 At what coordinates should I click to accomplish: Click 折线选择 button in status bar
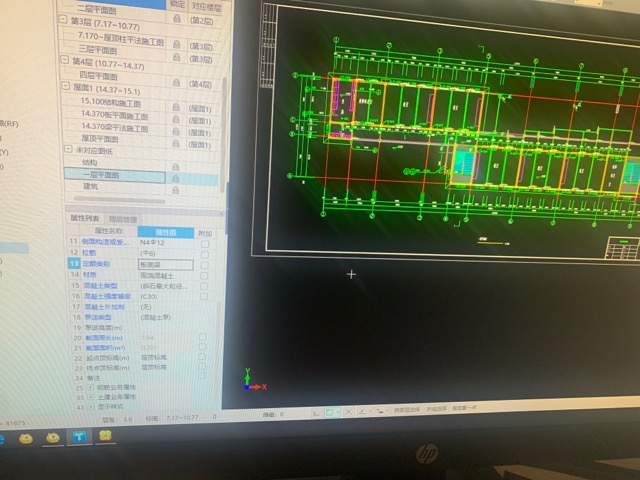tap(436, 409)
